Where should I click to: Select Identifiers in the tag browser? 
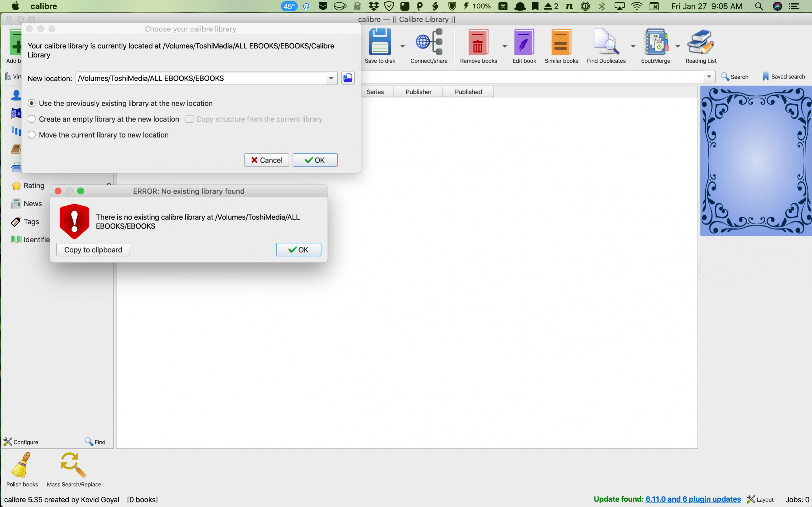[30, 240]
